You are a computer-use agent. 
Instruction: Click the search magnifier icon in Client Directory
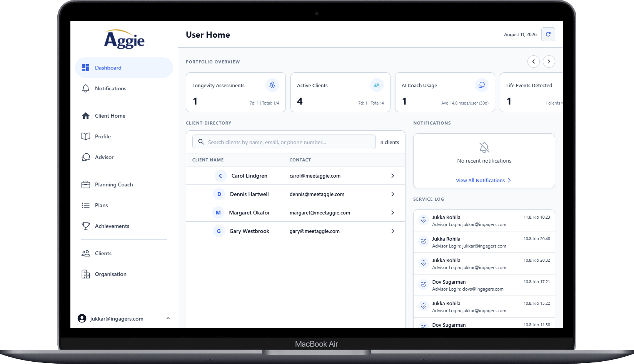tap(201, 142)
